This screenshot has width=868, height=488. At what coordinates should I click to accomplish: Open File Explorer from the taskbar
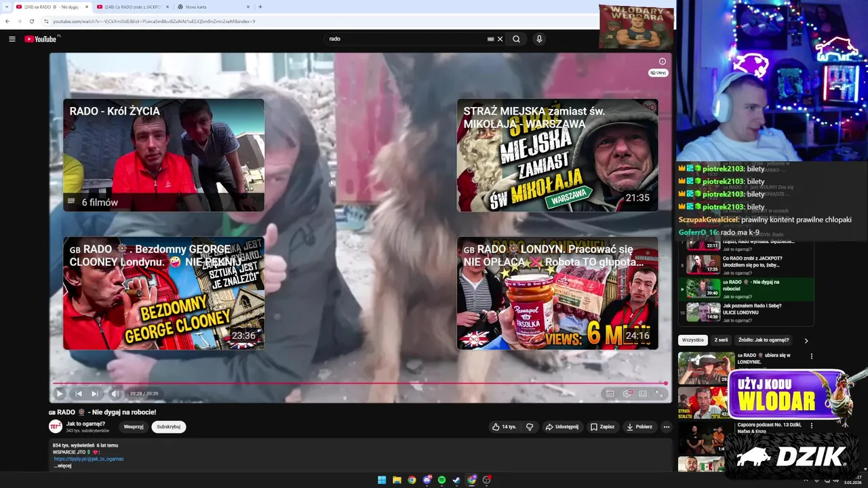[397, 480]
